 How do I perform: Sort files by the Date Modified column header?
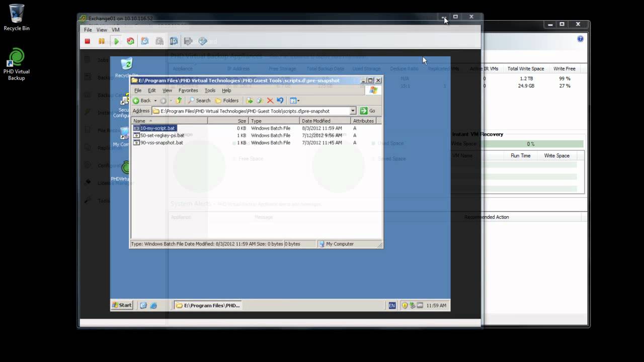pos(325,121)
